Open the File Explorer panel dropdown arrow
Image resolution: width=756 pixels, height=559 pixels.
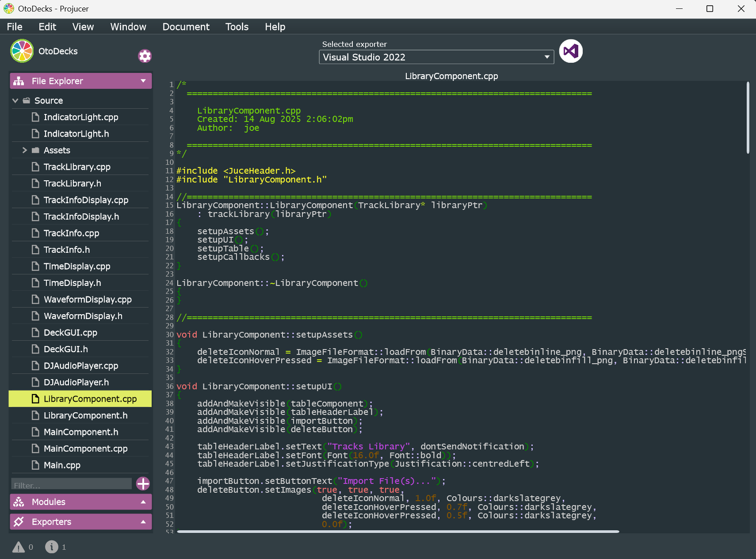[143, 81]
